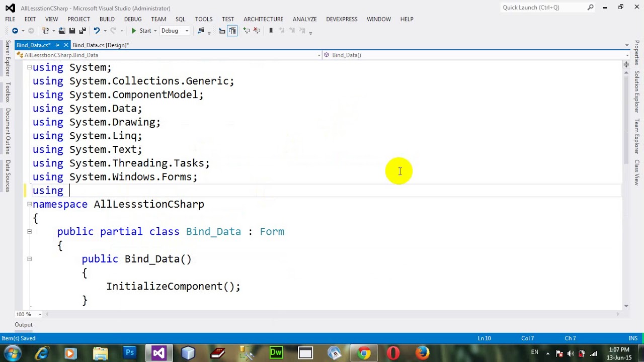Click the Comment out selected lines icon

click(247, 31)
